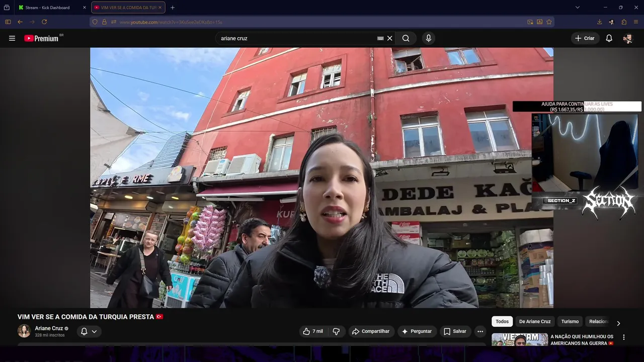The height and width of the screenshot is (362, 644).
Task: Open the browser application menu
Action: [x=636, y=22]
